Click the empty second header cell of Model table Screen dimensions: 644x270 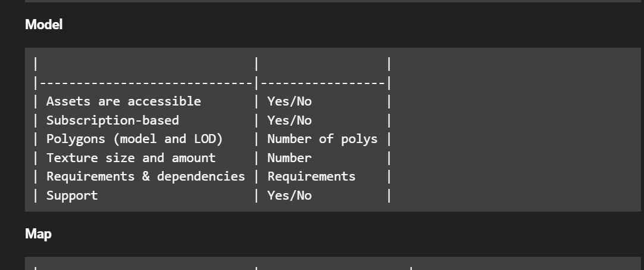pyautogui.click(x=322, y=64)
